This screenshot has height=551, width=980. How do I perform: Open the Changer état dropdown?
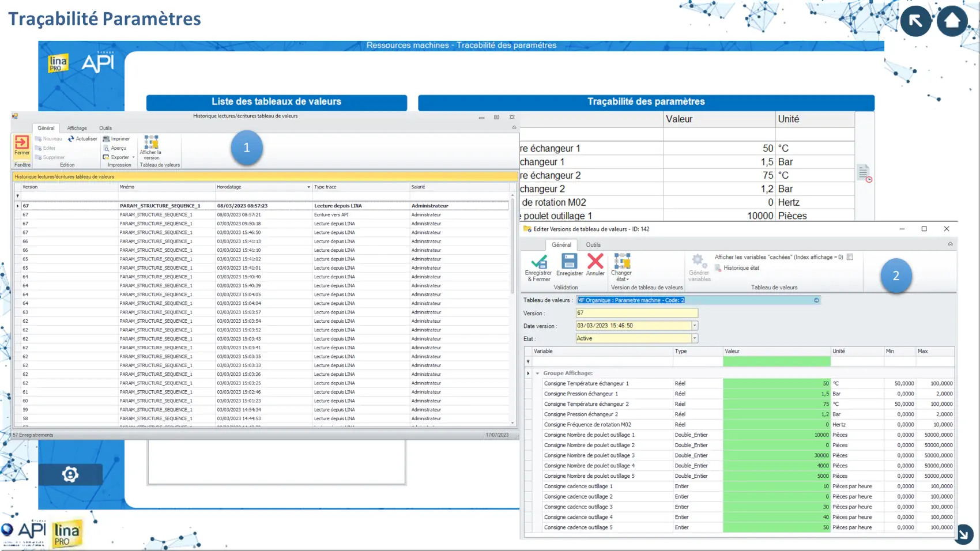(621, 267)
